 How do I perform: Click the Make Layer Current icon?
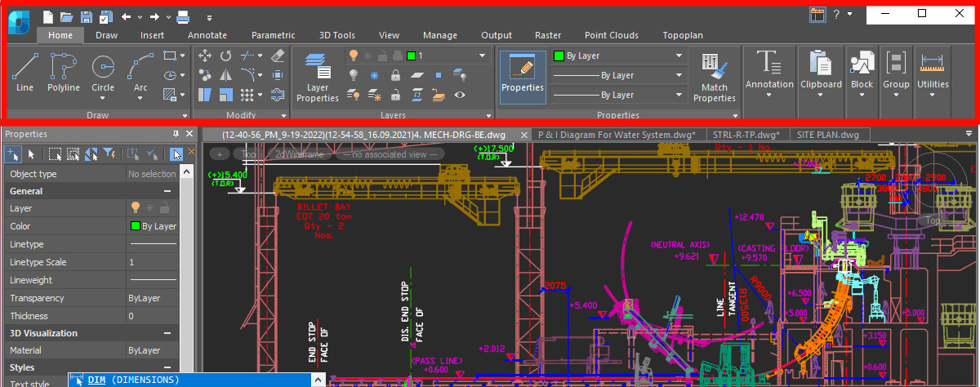[416, 75]
